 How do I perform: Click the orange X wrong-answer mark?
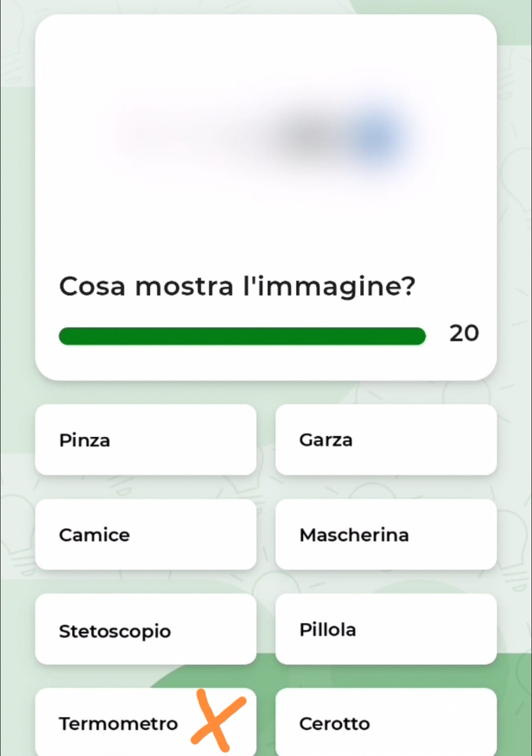(x=217, y=721)
